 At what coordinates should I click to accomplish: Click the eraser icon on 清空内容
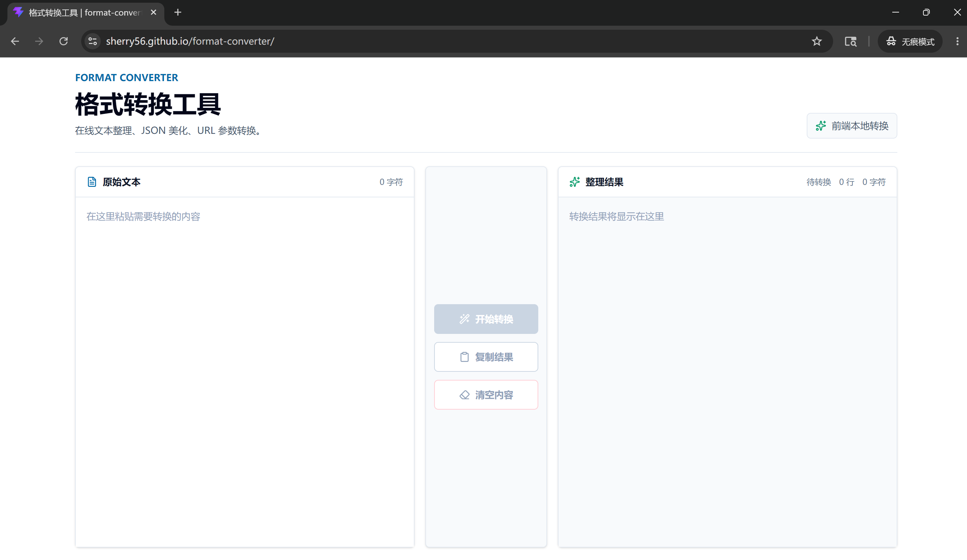[464, 395]
